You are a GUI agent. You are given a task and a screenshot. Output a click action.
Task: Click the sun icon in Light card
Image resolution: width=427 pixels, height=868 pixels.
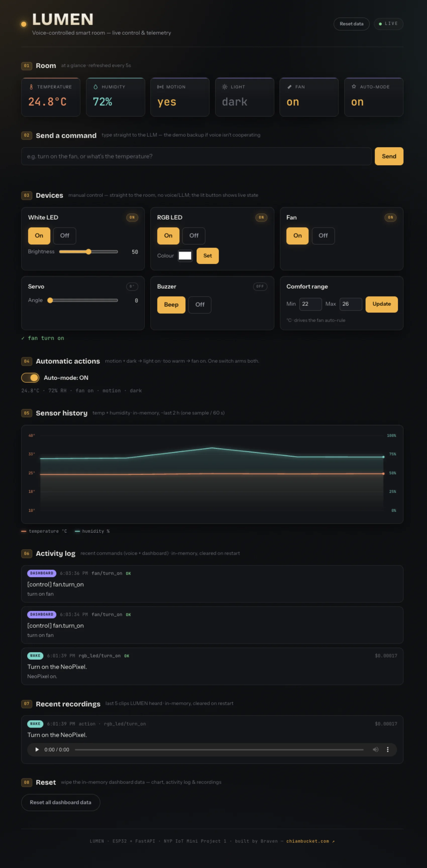pyautogui.click(x=225, y=87)
